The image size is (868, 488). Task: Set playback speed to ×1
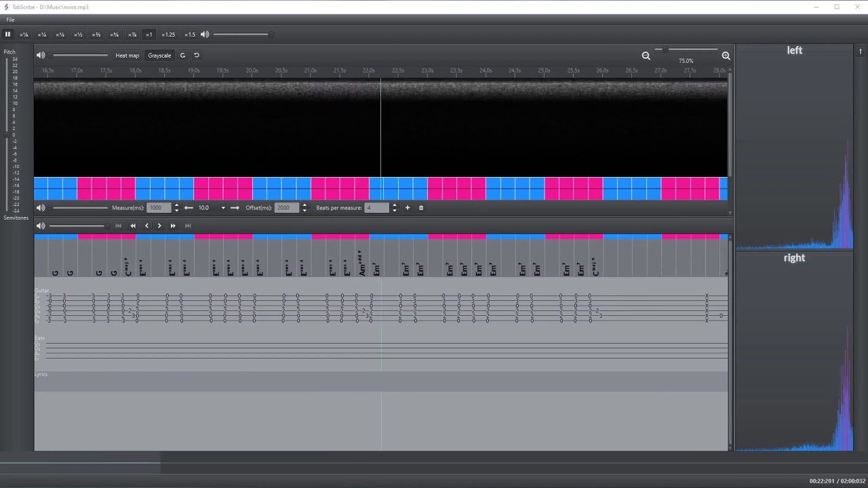149,35
